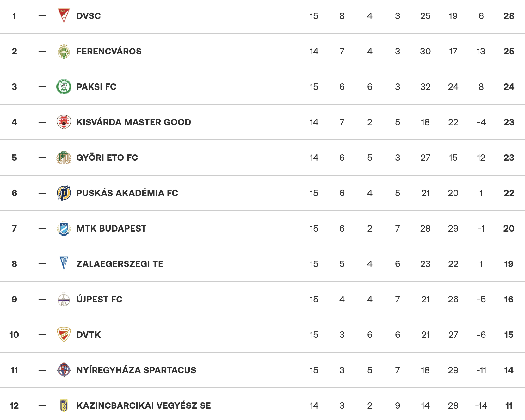Click Győri ETO FC's goal difference 12
This screenshot has width=525, height=420.
tap(481, 157)
